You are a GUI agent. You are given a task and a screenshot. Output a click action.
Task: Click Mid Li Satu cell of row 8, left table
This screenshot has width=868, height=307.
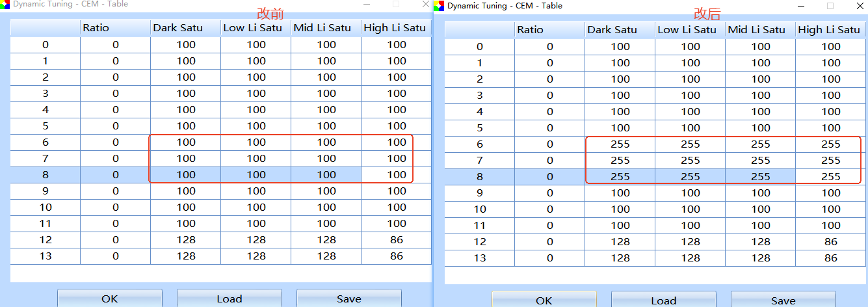(326, 175)
